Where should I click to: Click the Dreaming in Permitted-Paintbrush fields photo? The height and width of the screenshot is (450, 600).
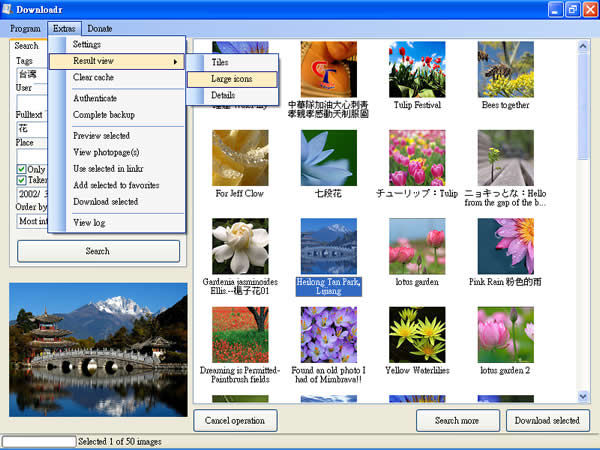(240, 335)
